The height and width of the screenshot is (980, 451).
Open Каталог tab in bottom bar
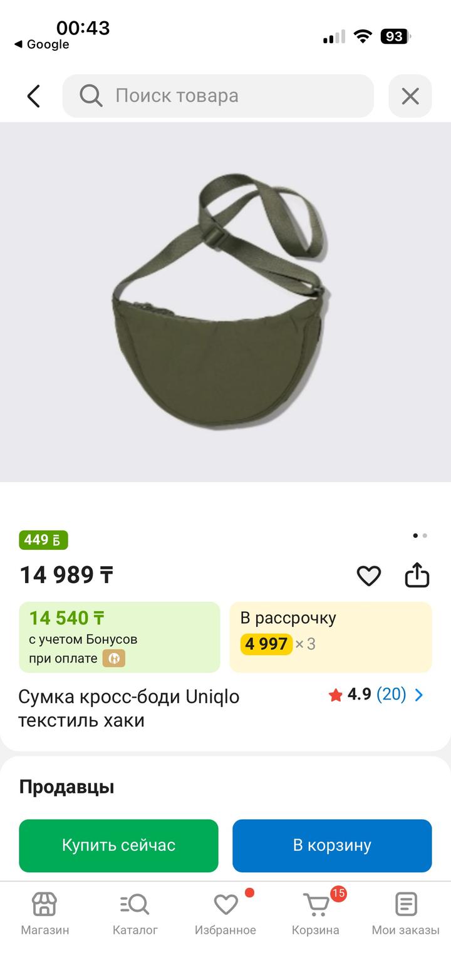point(135,914)
